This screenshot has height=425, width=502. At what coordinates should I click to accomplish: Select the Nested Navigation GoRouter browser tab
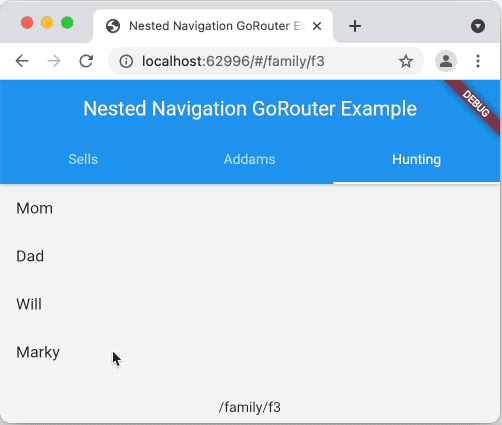click(213, 26)
